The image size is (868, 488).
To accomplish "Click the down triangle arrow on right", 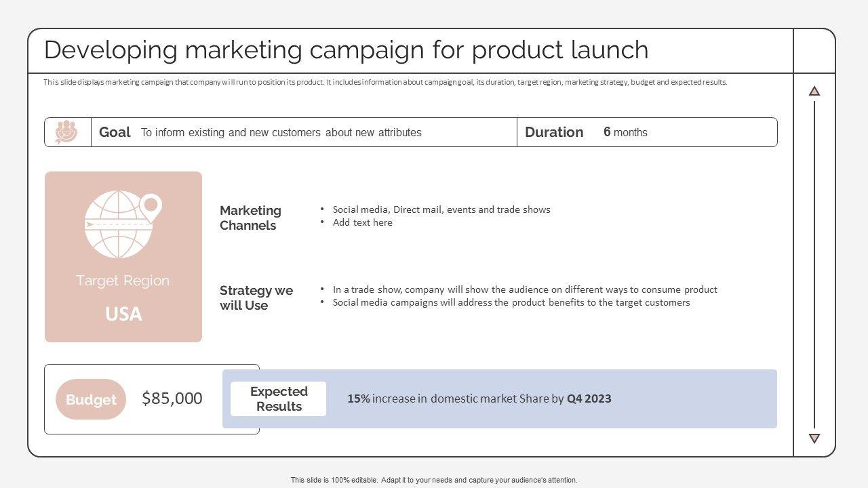I will (814, 439).
